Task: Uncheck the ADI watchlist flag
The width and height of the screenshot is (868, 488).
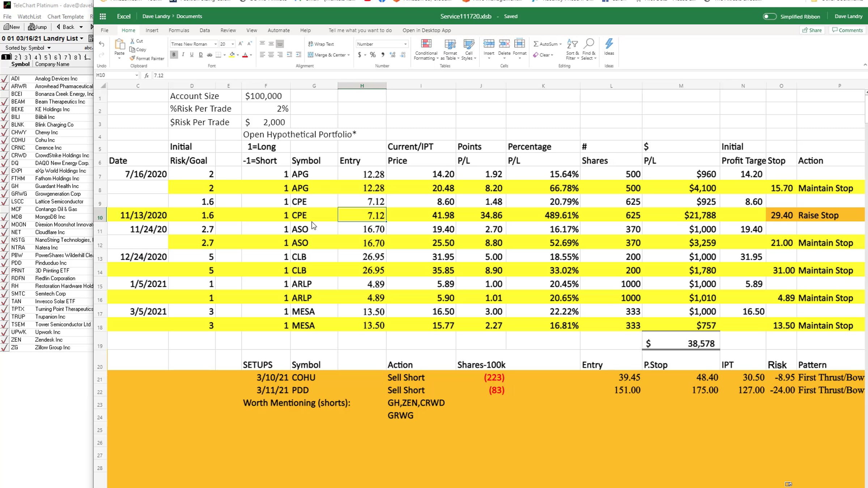Action: 4,79
